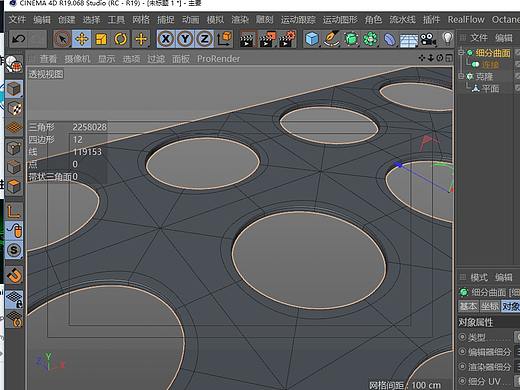Click Render View clapperboard icon
This screenshot has height=390, width=520.
point(247,39)
